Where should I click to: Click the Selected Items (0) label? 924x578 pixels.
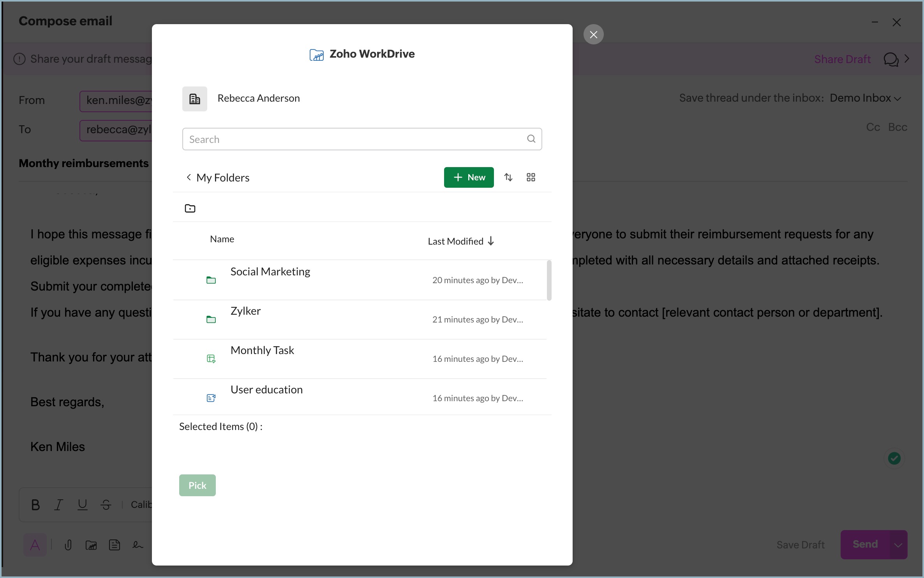[220, 426]
